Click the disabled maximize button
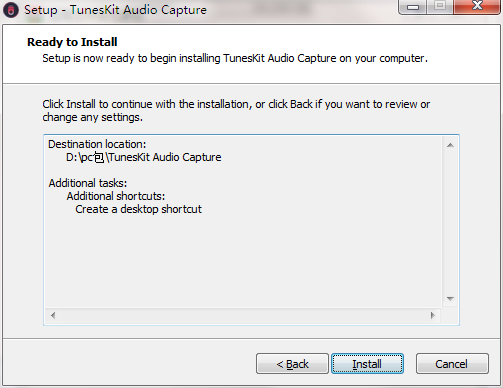Viewport: 503px width, 388px height. tap(440, 7)
